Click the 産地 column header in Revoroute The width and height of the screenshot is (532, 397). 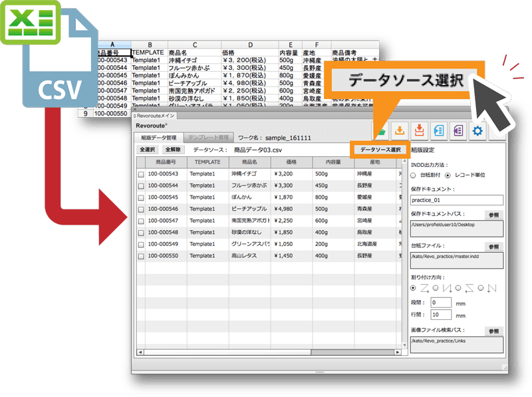tap(375, 162)
